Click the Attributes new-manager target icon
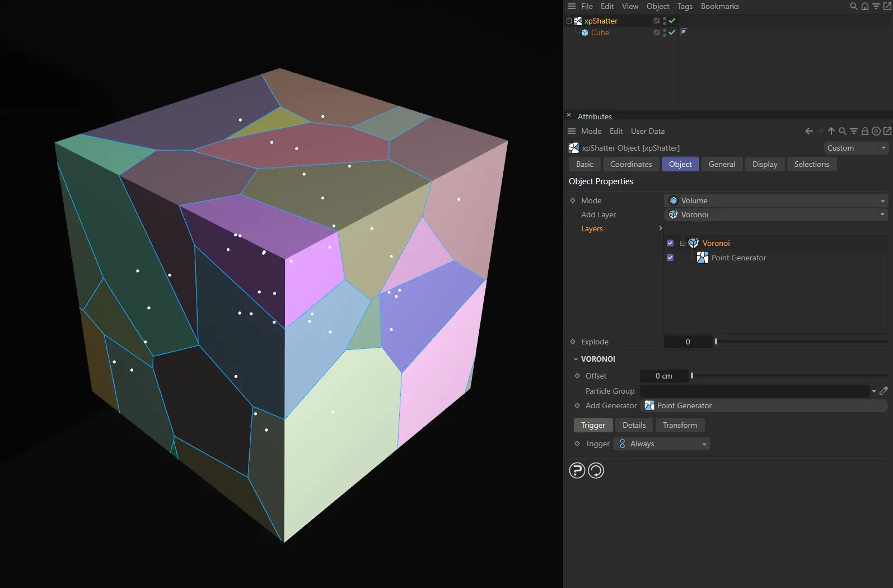893x588 pixels. 876,131
